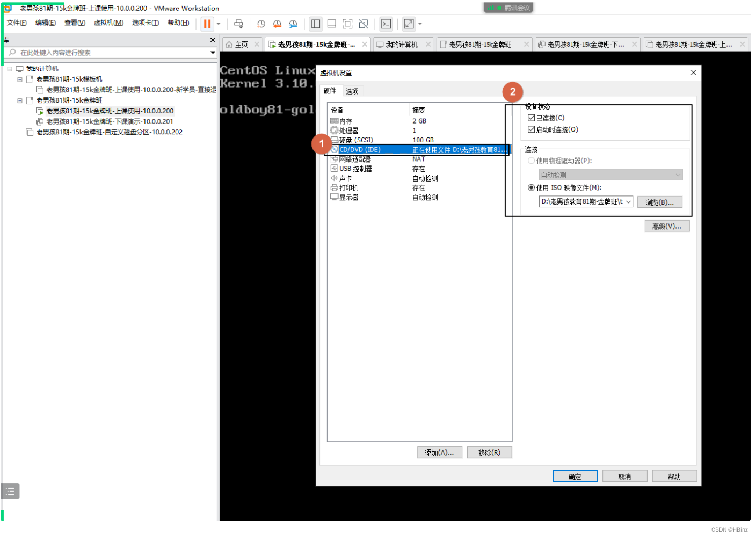Click the list icon at sidebar bottom
This screenshot has height=537, width=756.
point(10,491)
